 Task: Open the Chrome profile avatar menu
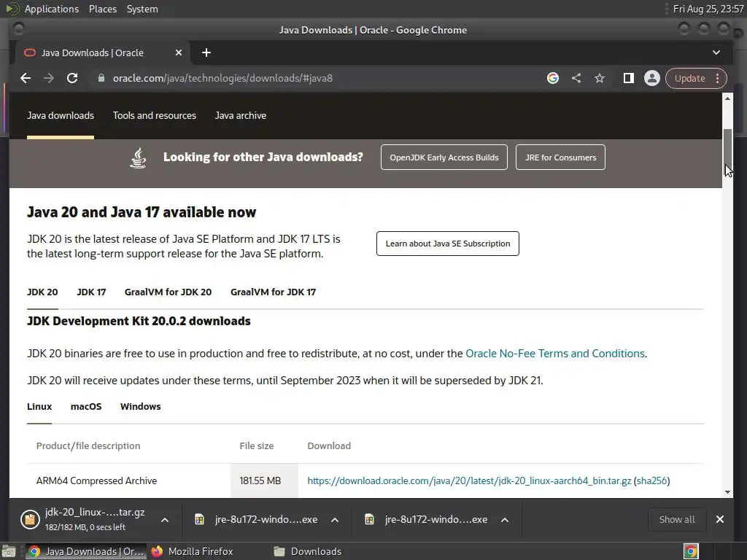point(651,78)
